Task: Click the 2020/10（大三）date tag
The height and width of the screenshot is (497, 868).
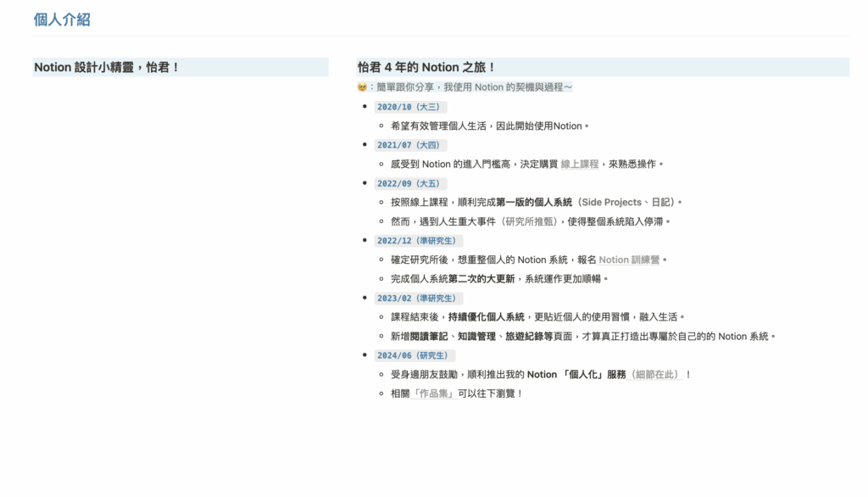Action: (409, 107)
